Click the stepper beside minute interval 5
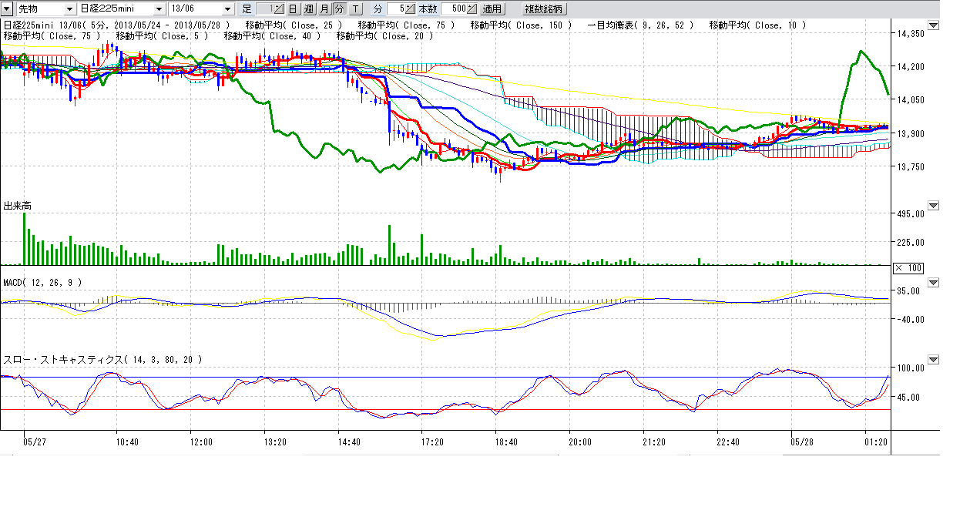980x507 pixels. coord(411,9)
